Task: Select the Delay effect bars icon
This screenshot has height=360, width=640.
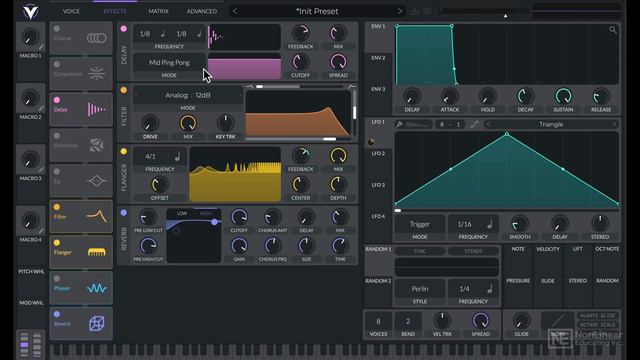Action: click(x=97, y=109)
